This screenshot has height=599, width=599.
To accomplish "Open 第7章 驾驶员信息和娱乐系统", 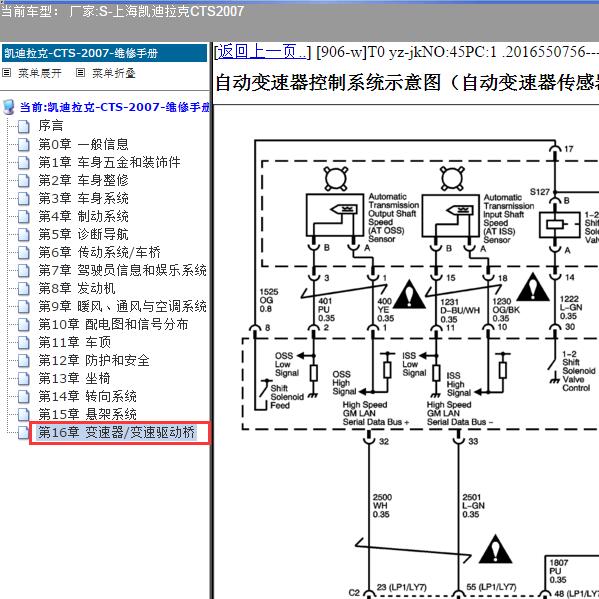I will coord(122,270).
